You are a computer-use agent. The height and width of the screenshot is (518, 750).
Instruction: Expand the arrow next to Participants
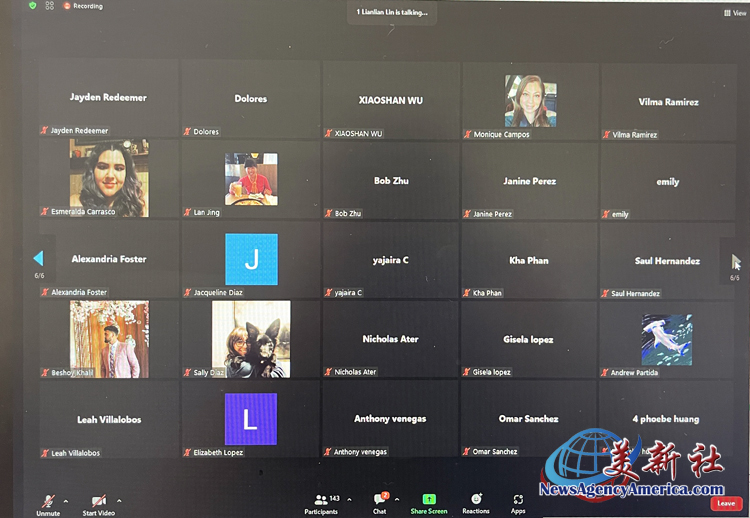pyautogui.click(x=349, y=500)
